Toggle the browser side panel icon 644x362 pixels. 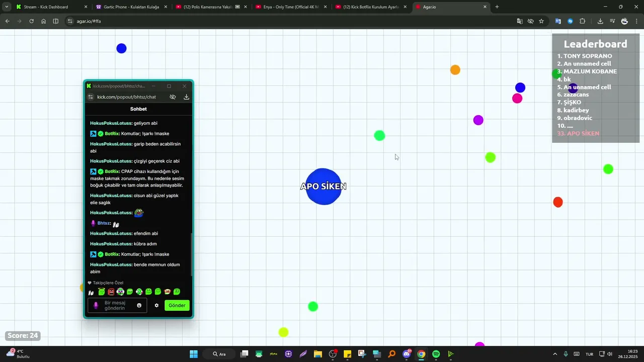(56, 21)
